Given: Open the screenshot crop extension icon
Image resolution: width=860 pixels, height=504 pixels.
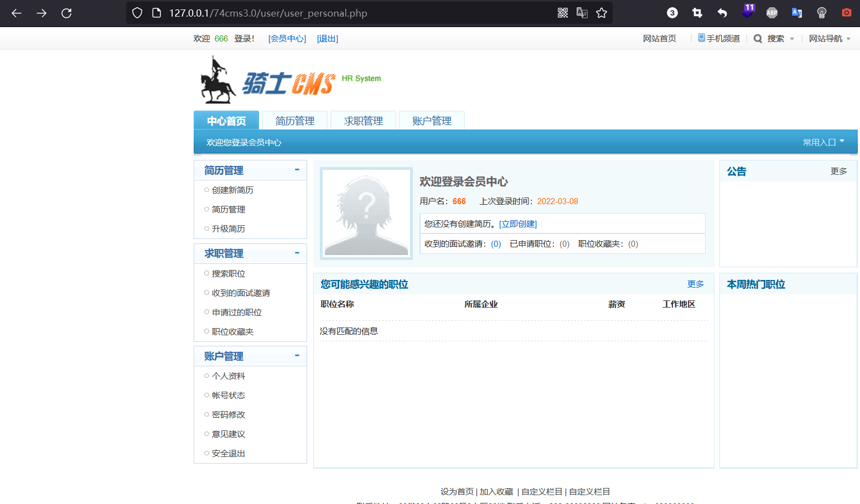Looking at the screenshot, I should click(697, 12).
